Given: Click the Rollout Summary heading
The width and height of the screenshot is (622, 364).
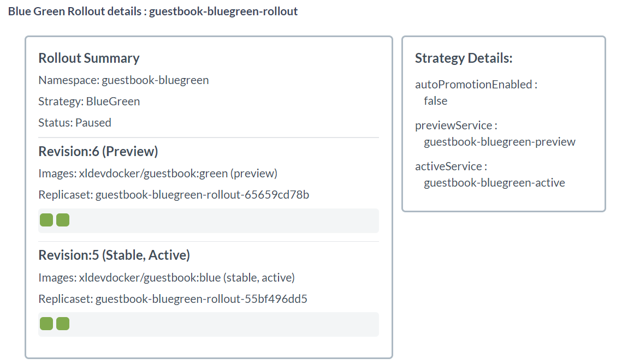Looking at the screenshot, I should coord(89,58).
